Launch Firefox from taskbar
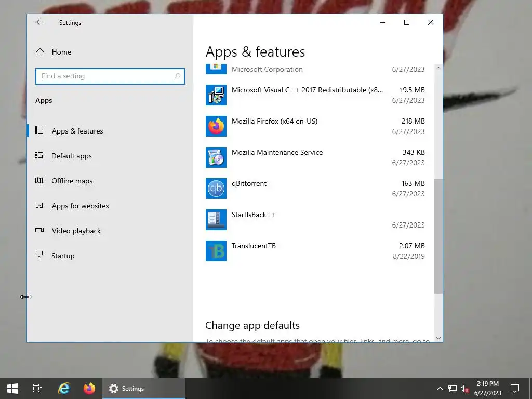This screenshot has width=532, height=399. point(89,389)
